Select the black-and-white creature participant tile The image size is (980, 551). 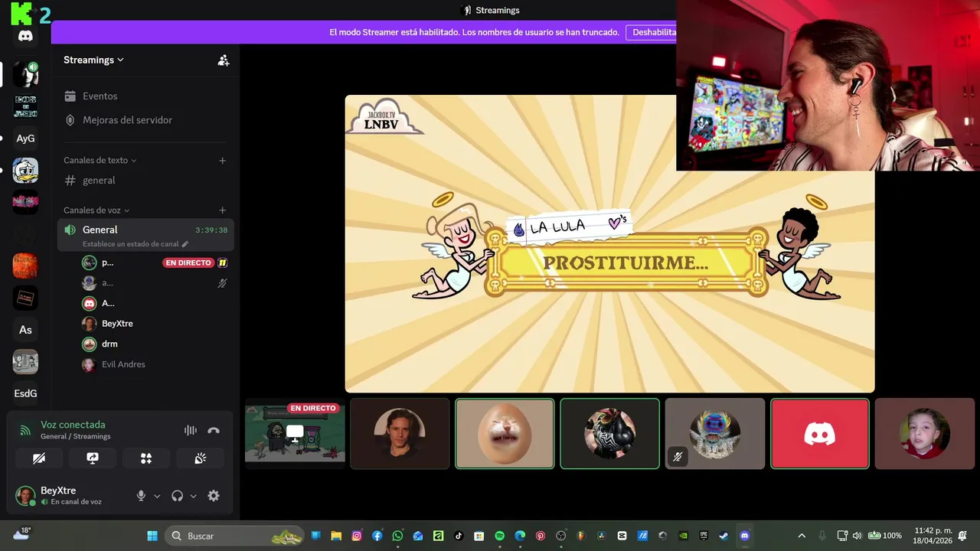click(x=609, y=433)
